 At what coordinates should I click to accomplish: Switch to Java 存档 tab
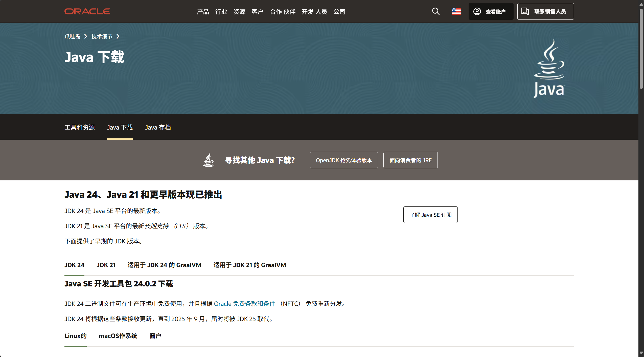(x=158, y=127)
